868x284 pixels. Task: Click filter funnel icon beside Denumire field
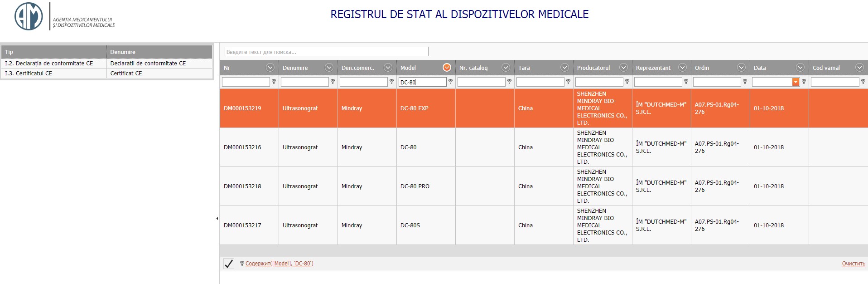click(333, 82)
